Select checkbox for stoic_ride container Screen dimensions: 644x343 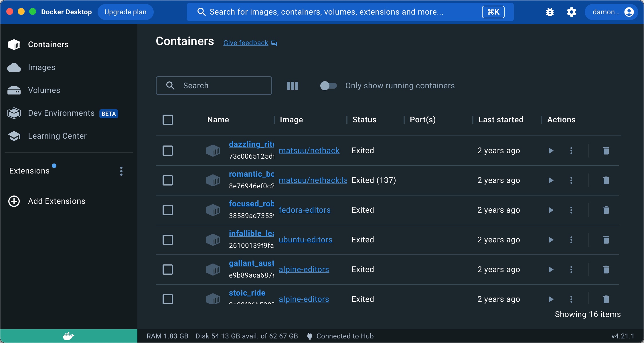168,299
